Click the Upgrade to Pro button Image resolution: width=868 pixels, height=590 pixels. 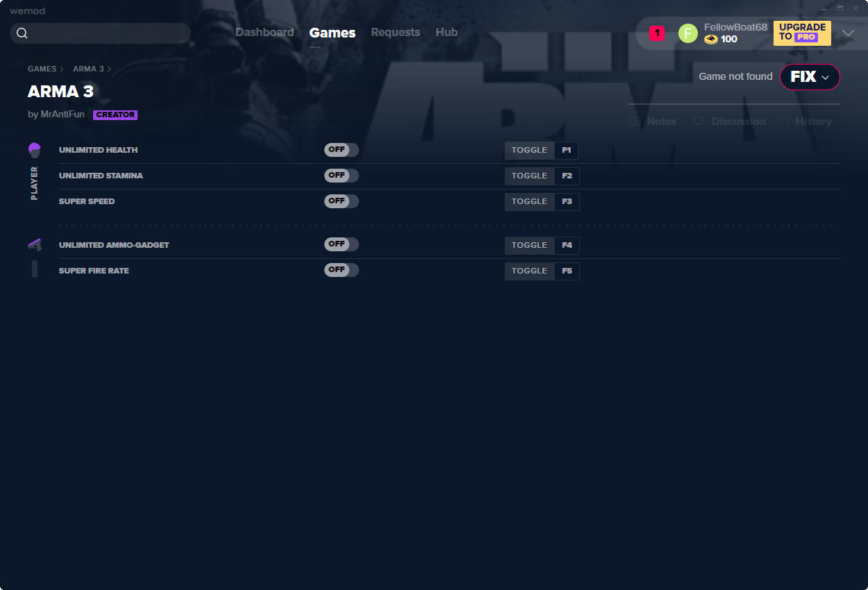[802, 33]
